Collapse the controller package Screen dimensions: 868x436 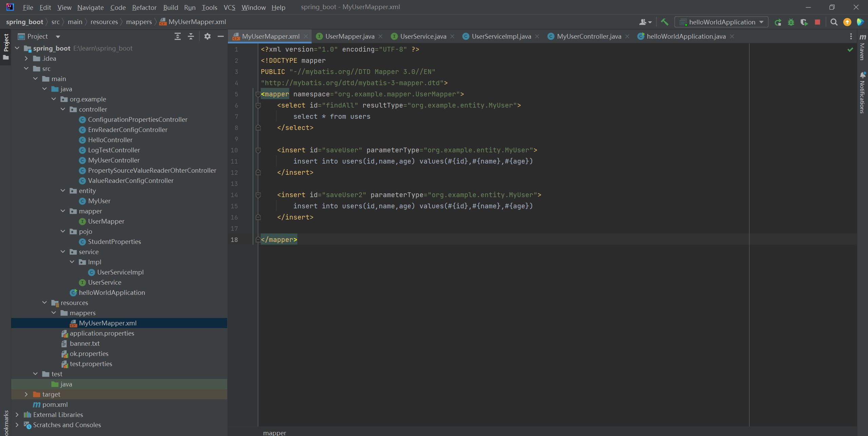pyautogui.click(x=63, y=109)
